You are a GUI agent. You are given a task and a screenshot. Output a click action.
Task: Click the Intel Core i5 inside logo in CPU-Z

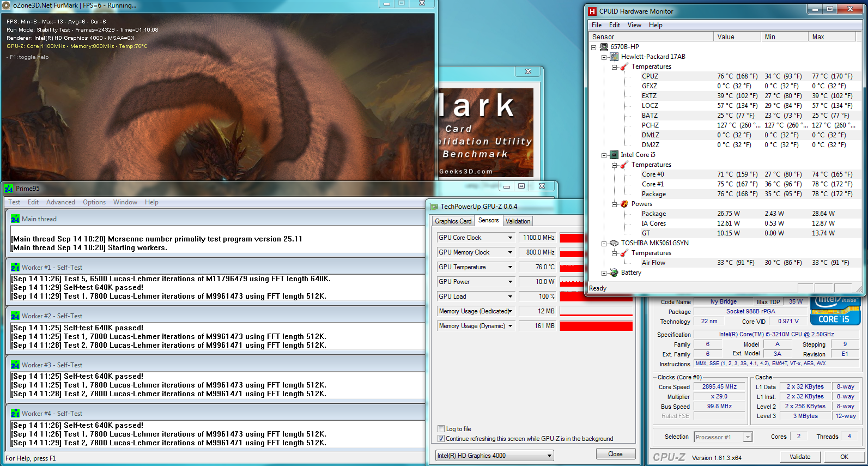point(835,310)
